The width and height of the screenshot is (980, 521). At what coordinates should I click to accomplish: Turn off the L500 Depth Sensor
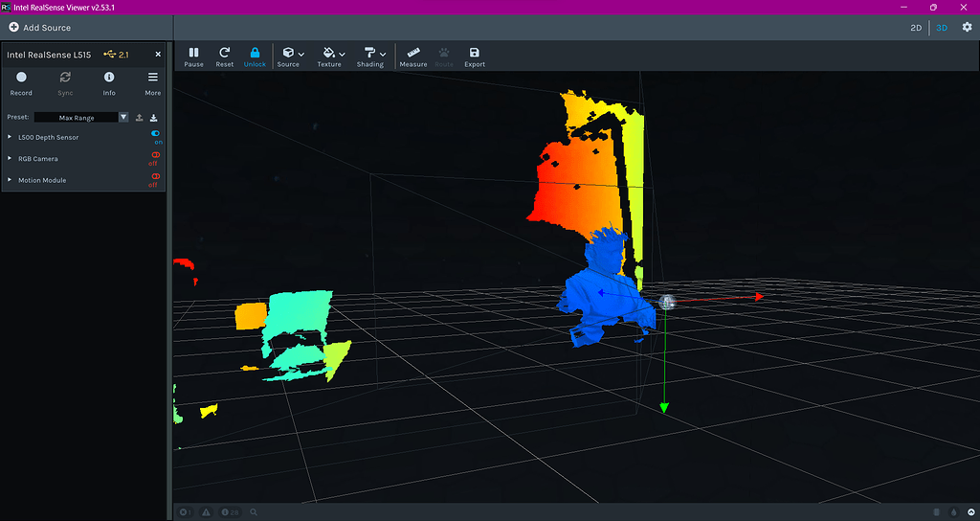pos(155,134)
